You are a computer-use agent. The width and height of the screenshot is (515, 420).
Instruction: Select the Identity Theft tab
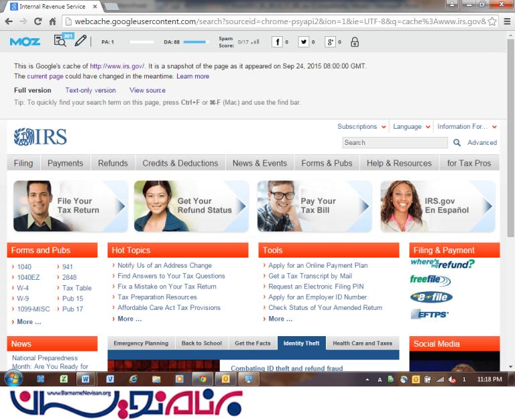(x=301, y=343)
